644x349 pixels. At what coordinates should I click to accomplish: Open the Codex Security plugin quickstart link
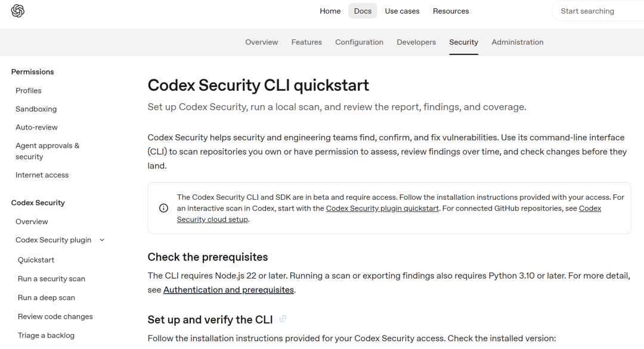tap(382, 208)
